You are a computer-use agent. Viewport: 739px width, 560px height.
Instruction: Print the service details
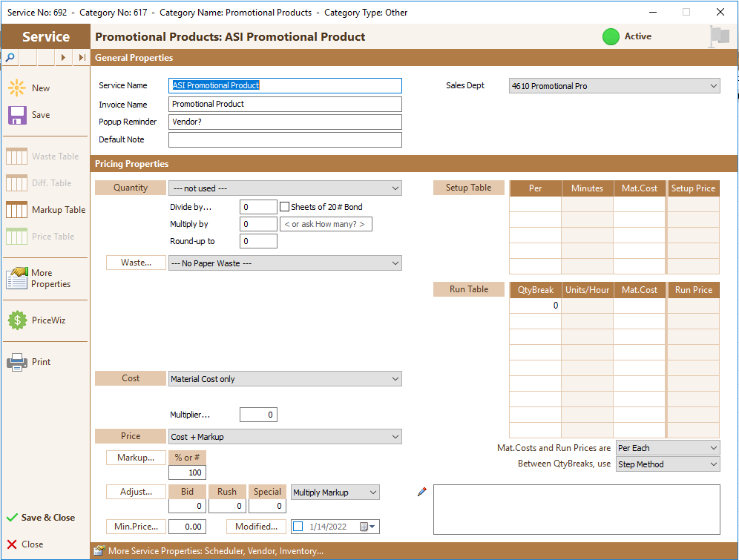[x=29, y=362]
